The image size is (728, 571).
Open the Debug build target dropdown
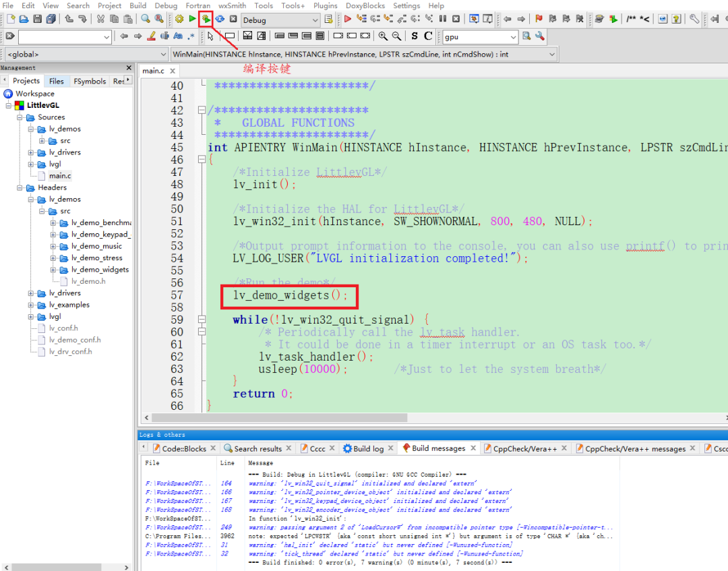coord(281,20)
